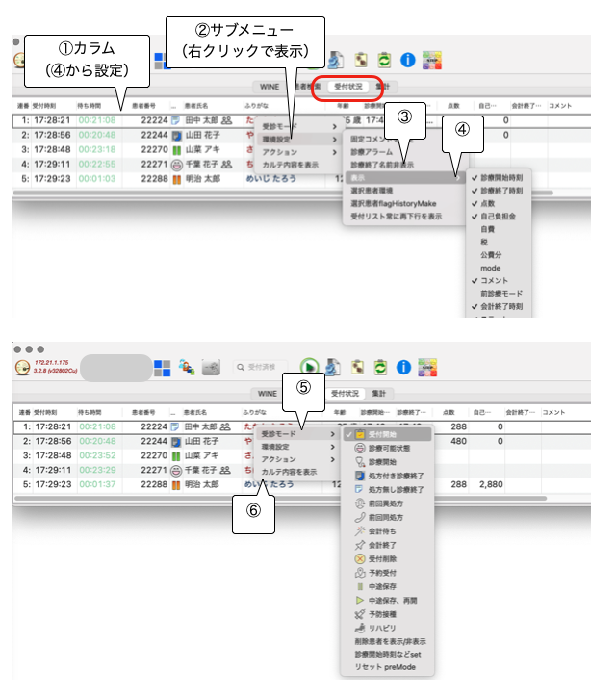Switch to the 集計 tab in lower window
This screenshot has height=697, width=616.
(379, 394)
